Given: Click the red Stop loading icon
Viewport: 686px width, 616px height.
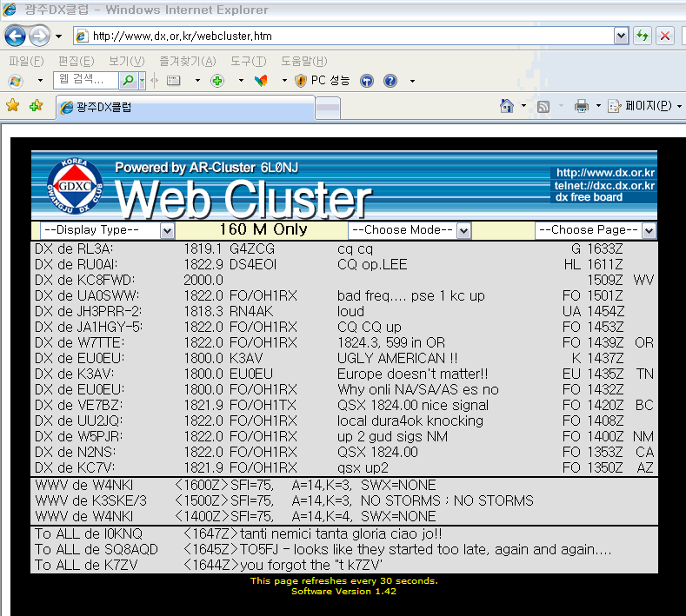Looking at the screenshot, I should point(665,36).
